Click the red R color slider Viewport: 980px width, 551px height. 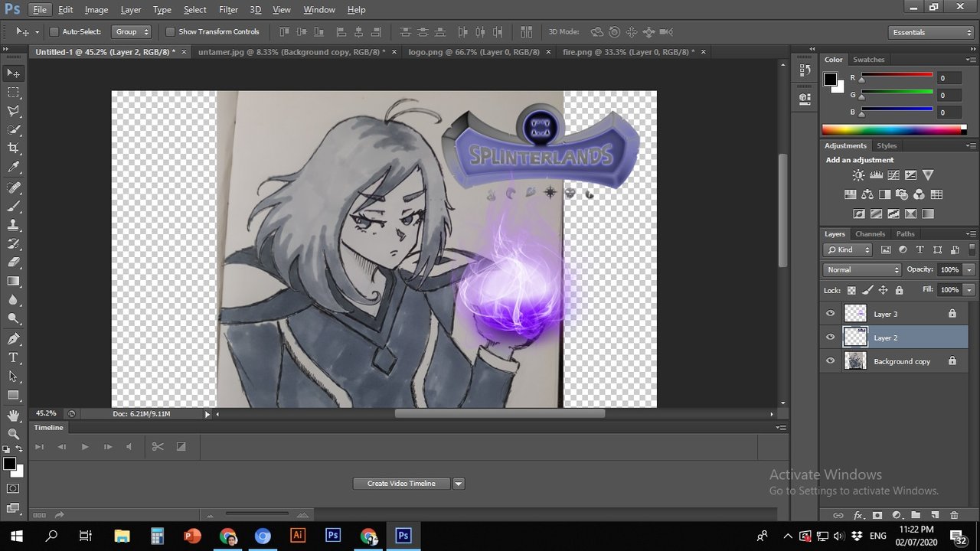(896, 77)
